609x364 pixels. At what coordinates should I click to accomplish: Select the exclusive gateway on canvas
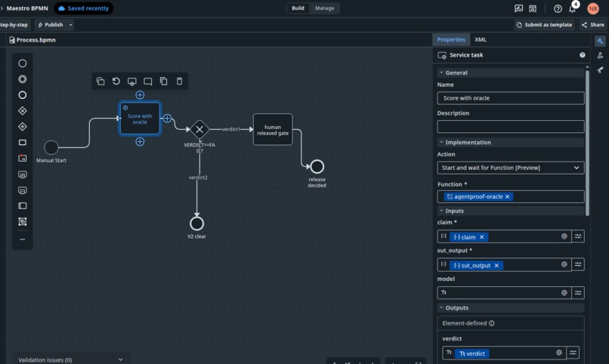199,129
